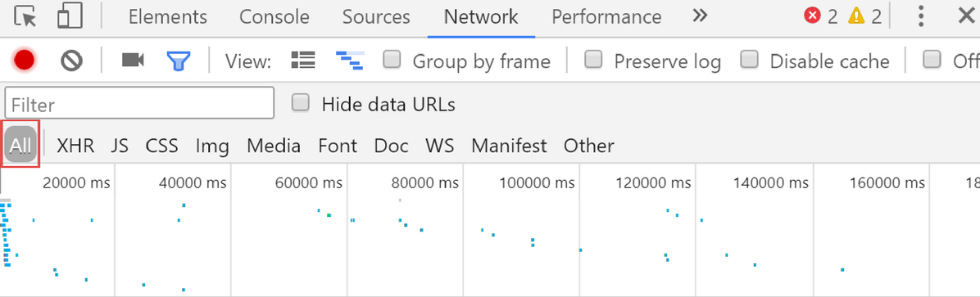The image size is (980, 297).
Task: Show only Img requests
Action: click(x=212, y=146)
